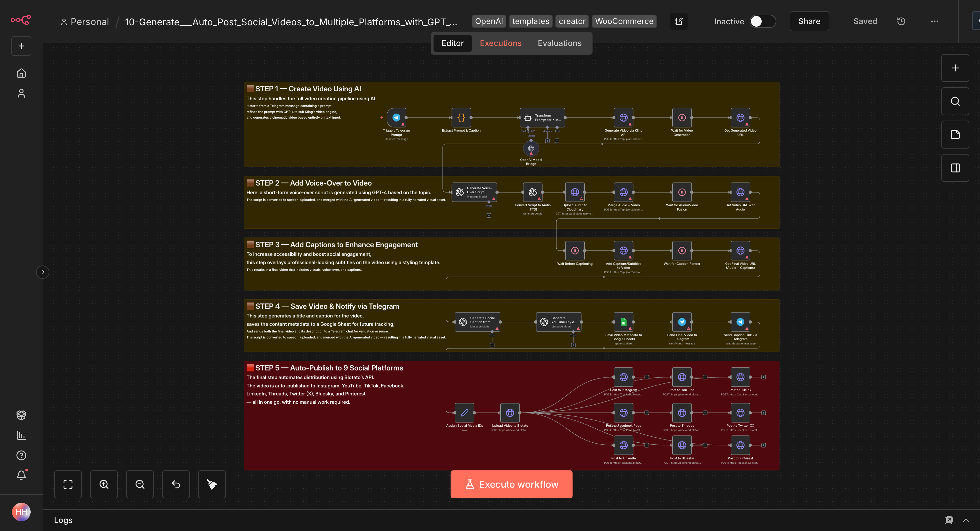Open the Trigger: Telegram Prompt node

click(x=396, y=118)
